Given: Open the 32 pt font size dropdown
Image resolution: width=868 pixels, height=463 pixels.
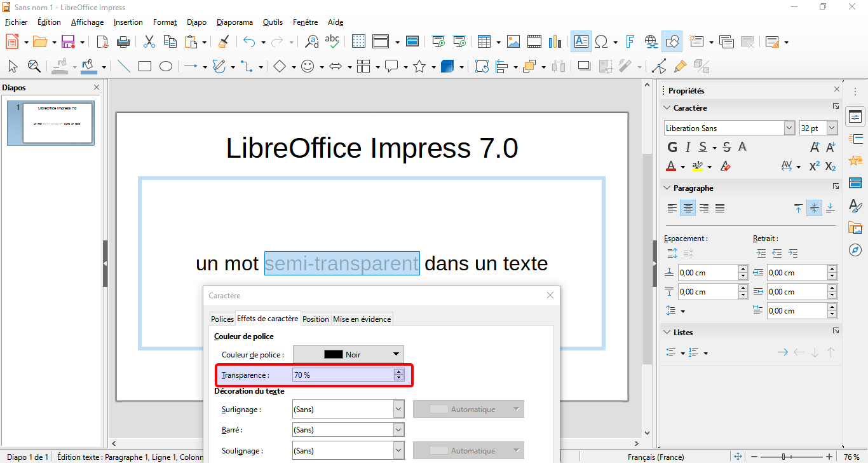Looking at the screenshot, I should (x=832, y=128).
